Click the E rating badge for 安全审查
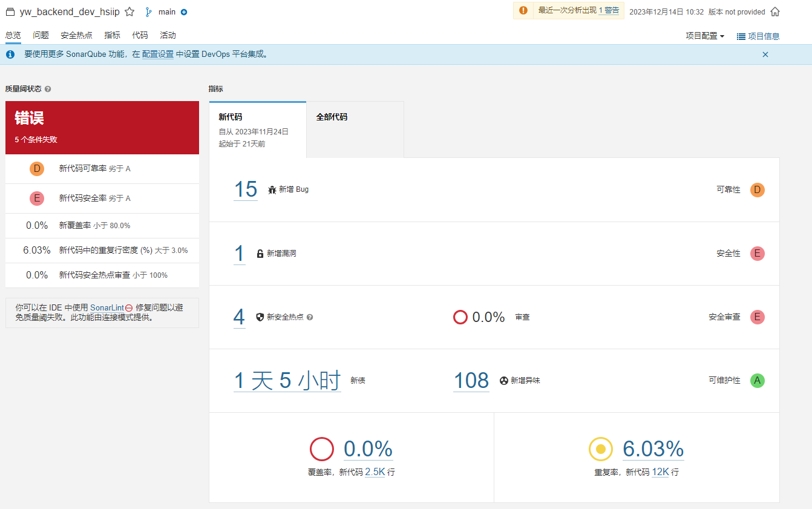This screenshot has width=812, height=509. click(757, 317)
